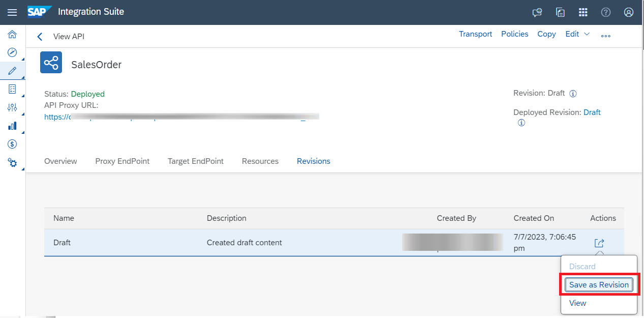Select the Draft name cell
Viewport: 644px width, 318px height.
(x=62, y=243)
